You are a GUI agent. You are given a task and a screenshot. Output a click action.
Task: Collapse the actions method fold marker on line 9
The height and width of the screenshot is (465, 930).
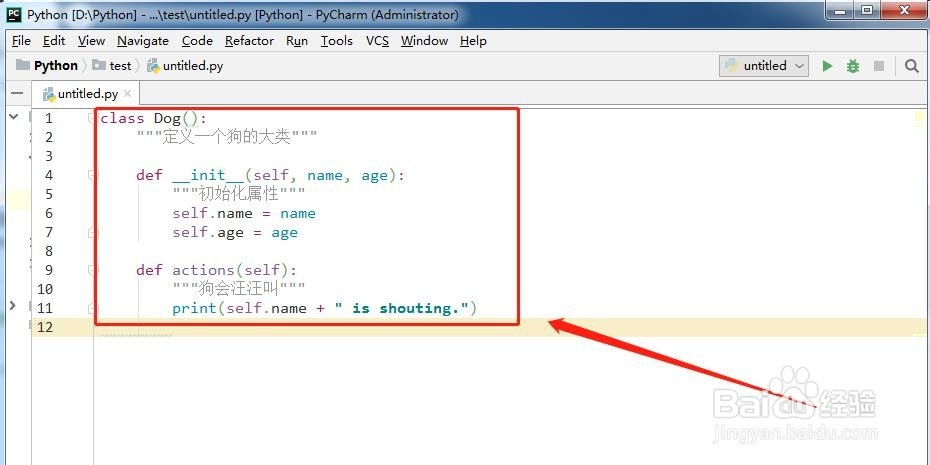92,270
